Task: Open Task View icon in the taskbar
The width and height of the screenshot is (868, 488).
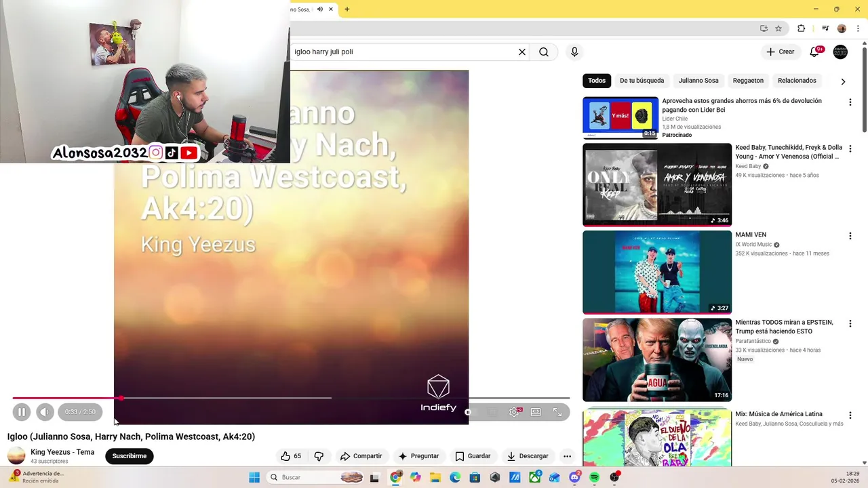Action: click(x=374, y=477)
